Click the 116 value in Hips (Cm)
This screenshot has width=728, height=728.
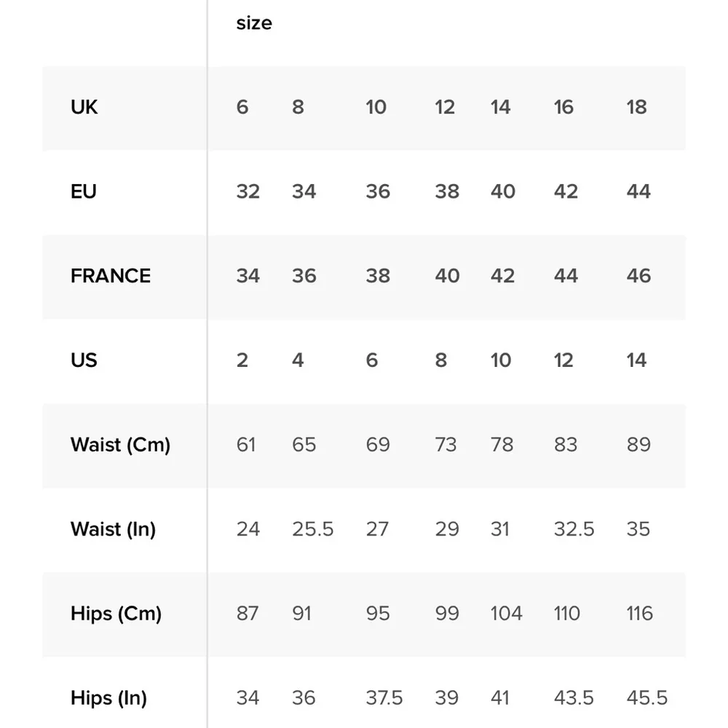[x=639, y=614]
